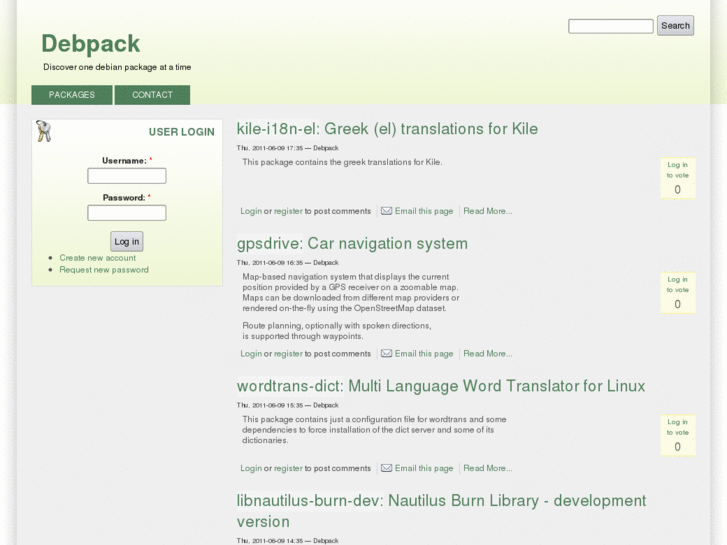The width and height of the screenshot is (727, 545).
Task: Click Log in to vote on gpsdrive
Action: point(677,284)
